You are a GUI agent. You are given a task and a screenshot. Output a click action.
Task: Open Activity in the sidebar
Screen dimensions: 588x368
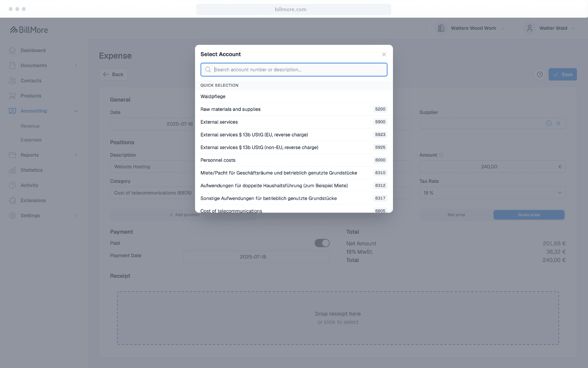[x=29, y=185]
